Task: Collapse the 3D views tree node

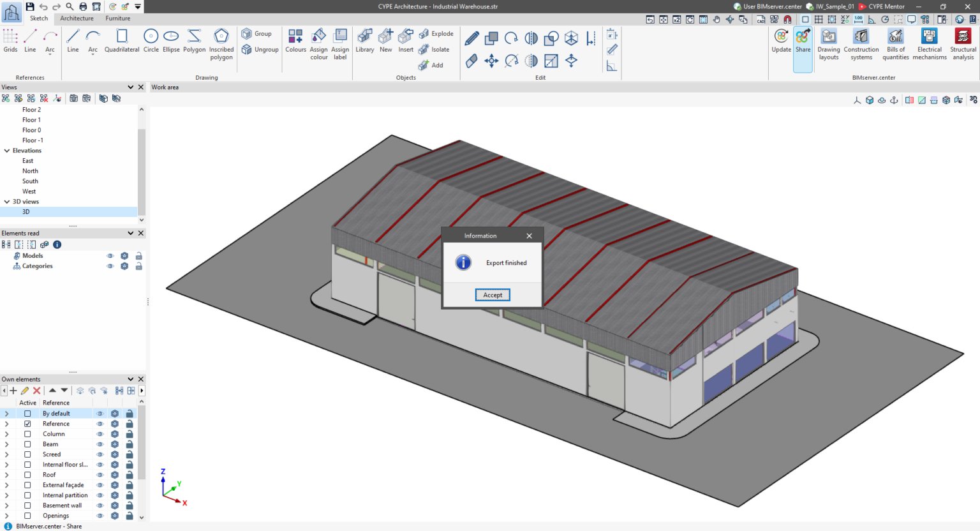Action: click(x=7, y=202)
